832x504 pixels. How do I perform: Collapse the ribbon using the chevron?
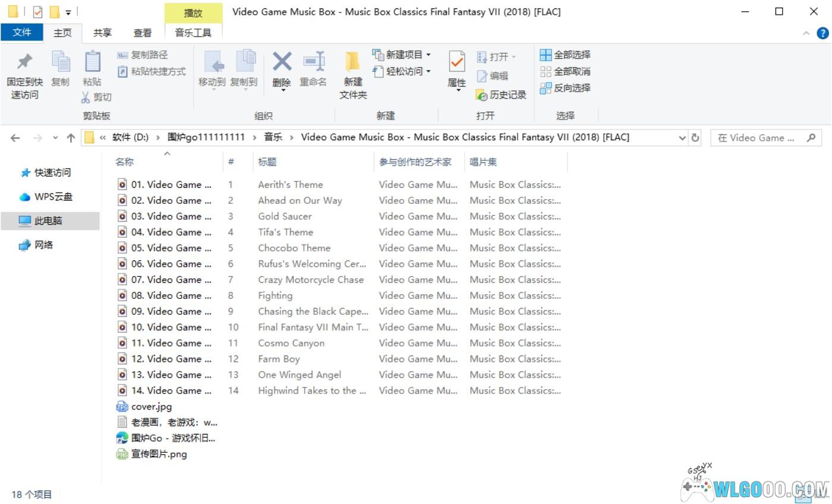(806, 33)
